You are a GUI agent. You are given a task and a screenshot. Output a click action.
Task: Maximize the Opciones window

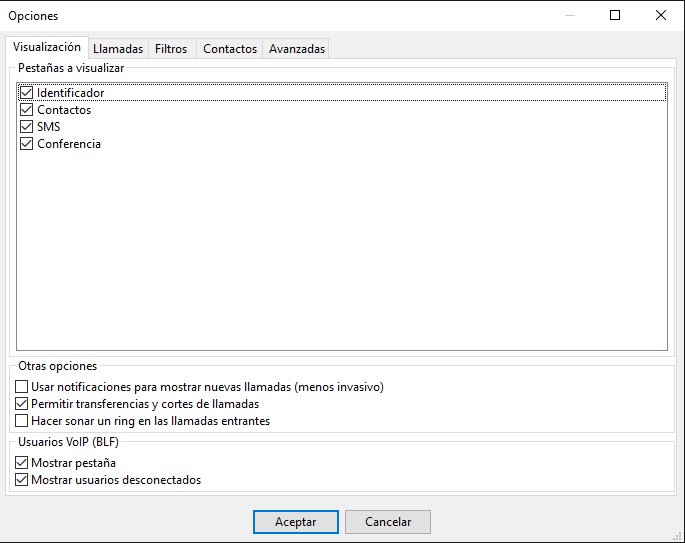[x=615, y=15]
